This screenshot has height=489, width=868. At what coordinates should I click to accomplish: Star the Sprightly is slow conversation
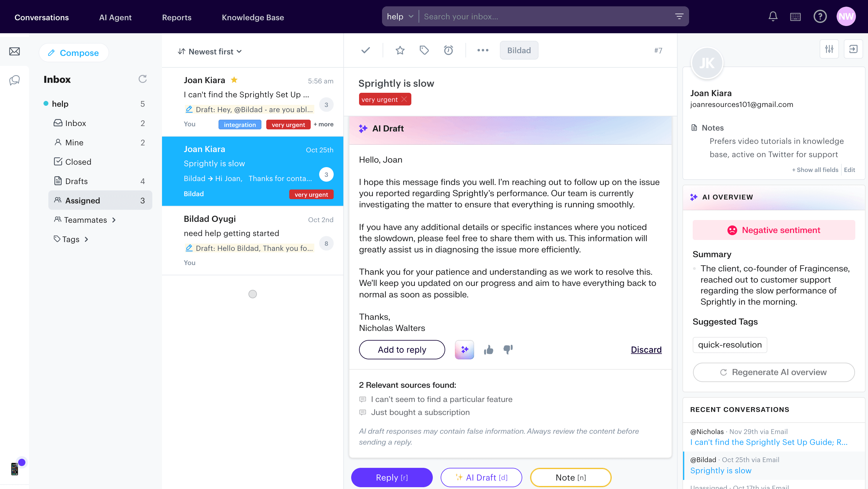coord(400,50)
